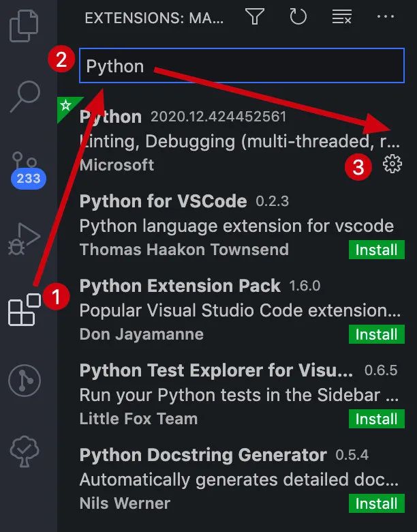This screenshot has height=532, width=417.
Task: Install Python Test Explorer extension
Action: [376, 419]
